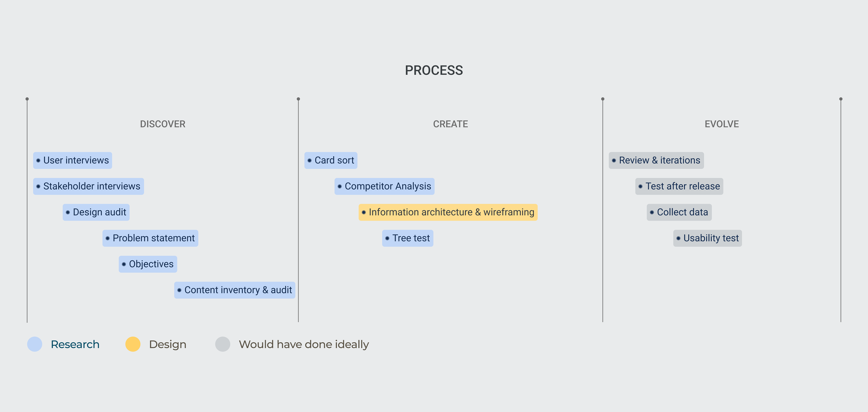This screenshot has width=868, height=412.
Task: Click the EVOLVE column heading
Action: click(722, 124)
